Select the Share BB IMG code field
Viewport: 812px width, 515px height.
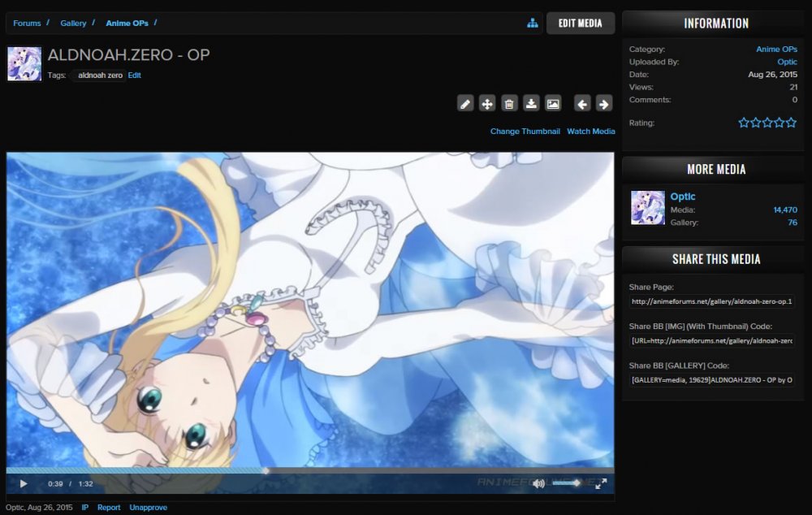[712, 341]
